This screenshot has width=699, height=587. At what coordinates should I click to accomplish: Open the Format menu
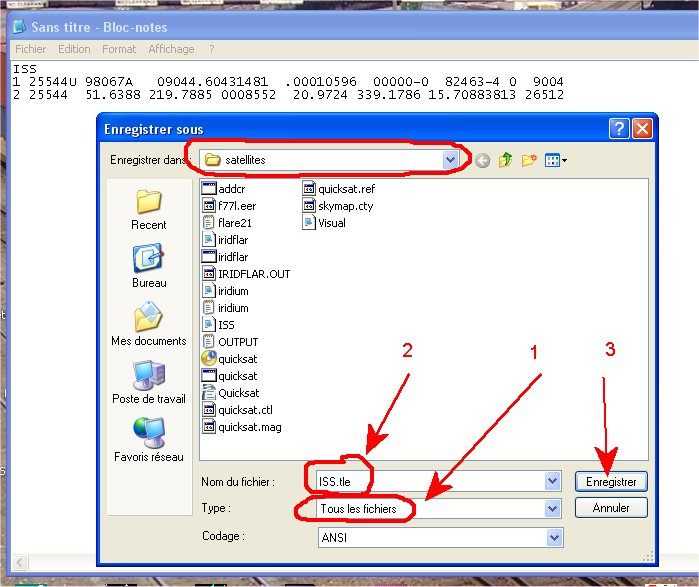(x=119, y=49)
